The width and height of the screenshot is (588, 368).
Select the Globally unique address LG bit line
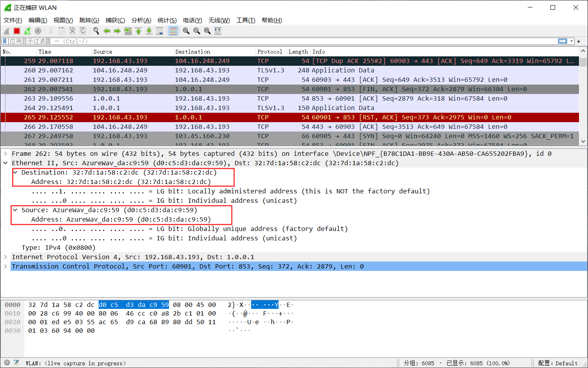pyautogui.click(x=190, y=229)
